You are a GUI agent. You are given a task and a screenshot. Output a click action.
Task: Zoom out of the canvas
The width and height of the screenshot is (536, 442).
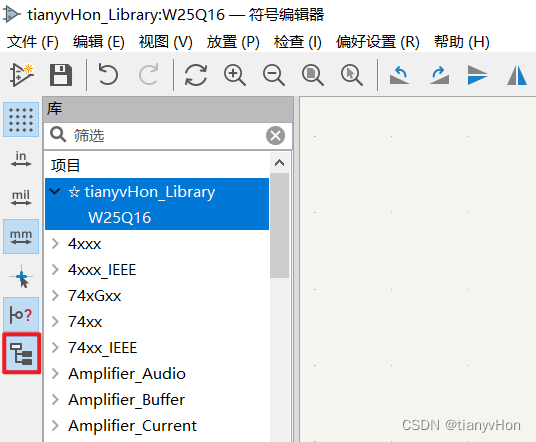[x=273, y=75]
